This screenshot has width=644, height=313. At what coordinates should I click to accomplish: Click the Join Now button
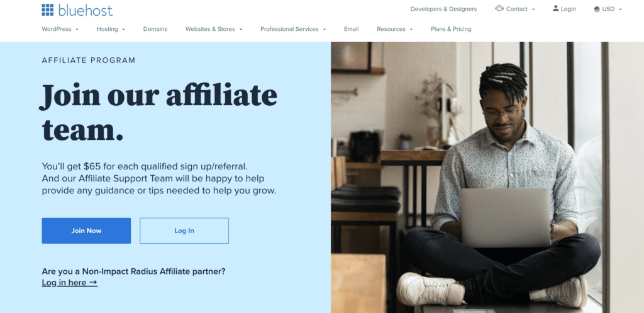[x=86, y=230]
